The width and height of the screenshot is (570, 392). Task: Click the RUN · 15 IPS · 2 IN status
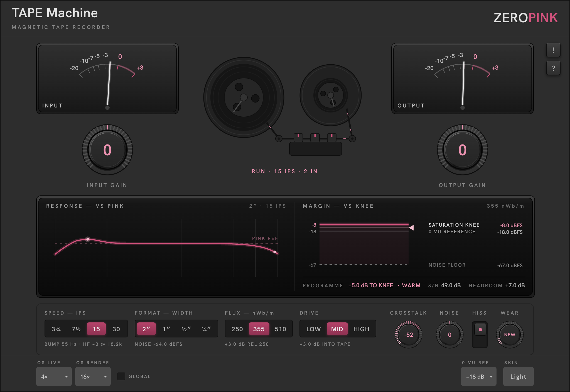point(285,171)
